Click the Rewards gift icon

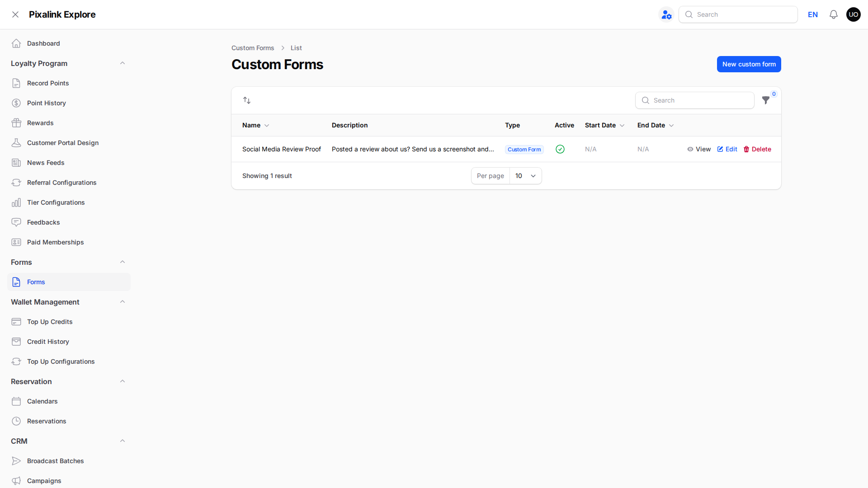point(16,123)
